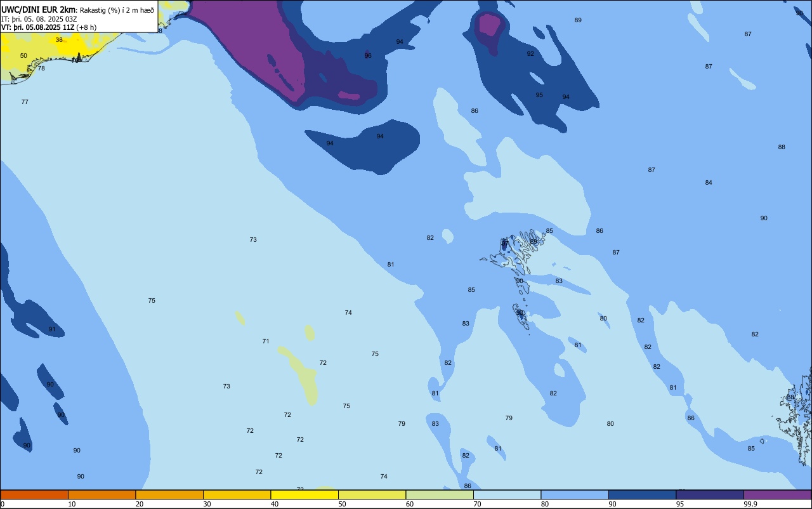Image resolution: width=812 pixels, height=509 pixels.
Task: Click the 90–95 dark blue legend swatch
Action: click(x=643, y=494)
